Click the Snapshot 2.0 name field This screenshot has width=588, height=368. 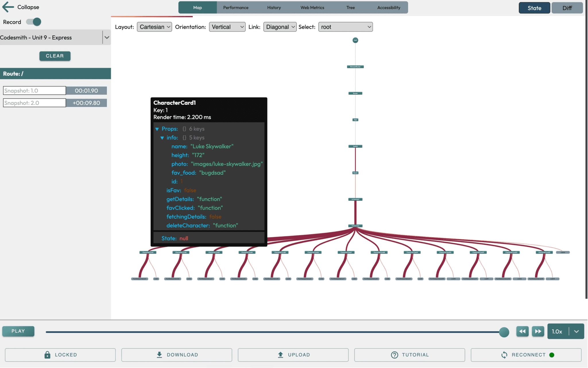(34, 103)
